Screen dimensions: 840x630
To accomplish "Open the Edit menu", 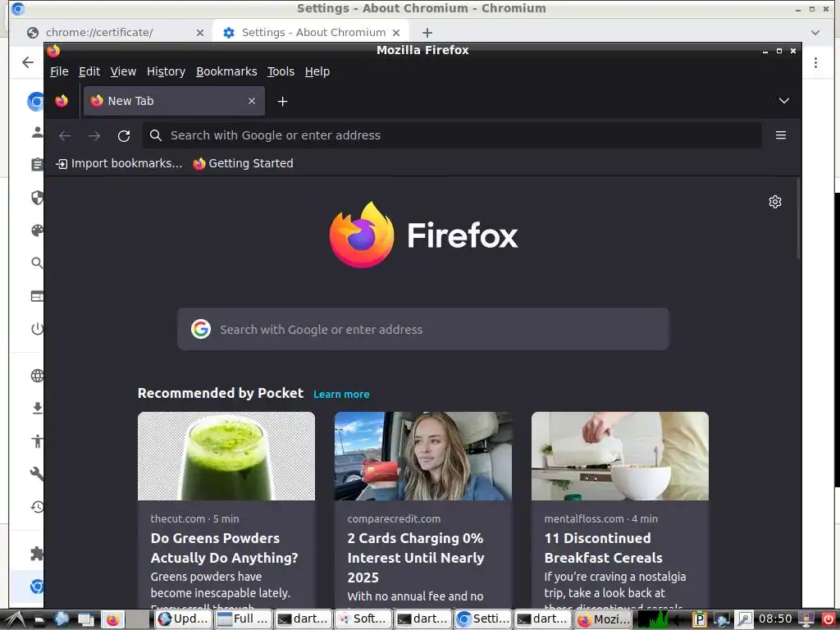I will point(89,71).
